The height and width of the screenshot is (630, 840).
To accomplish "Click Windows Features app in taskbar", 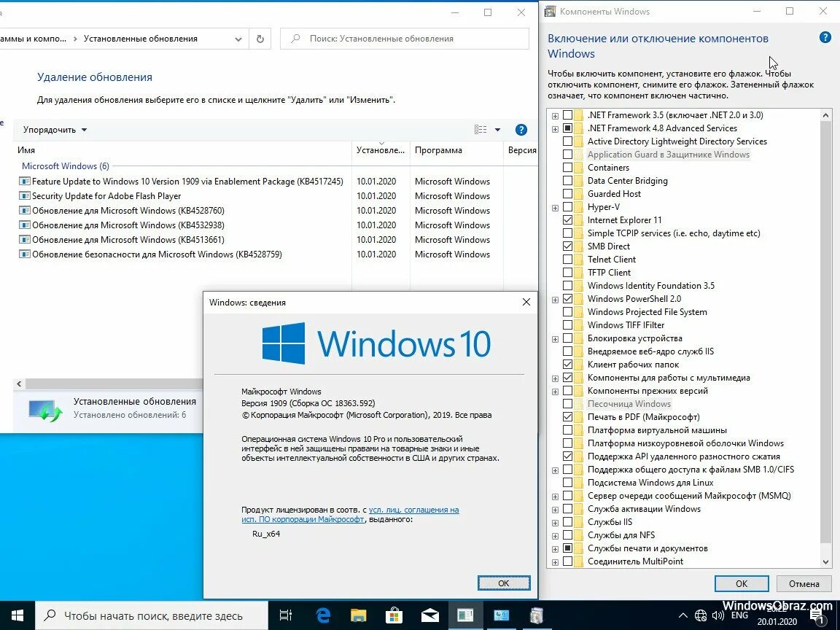I will pyautogui.click(x=536, y=615).
